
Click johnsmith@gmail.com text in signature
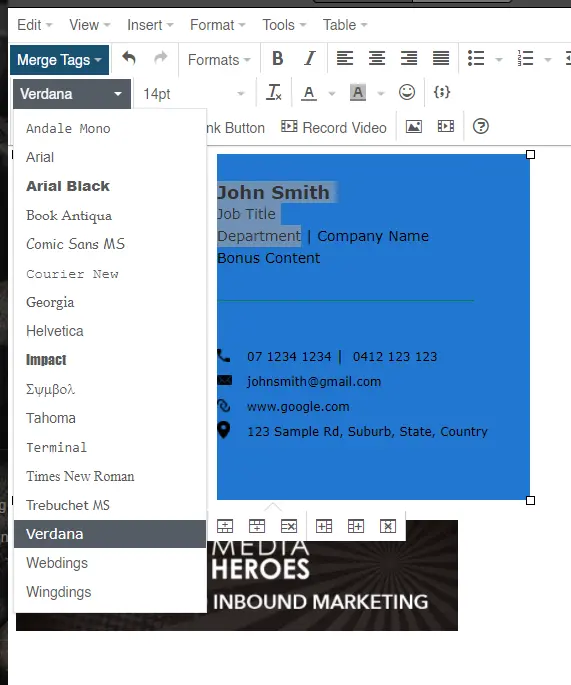(314, 381)
